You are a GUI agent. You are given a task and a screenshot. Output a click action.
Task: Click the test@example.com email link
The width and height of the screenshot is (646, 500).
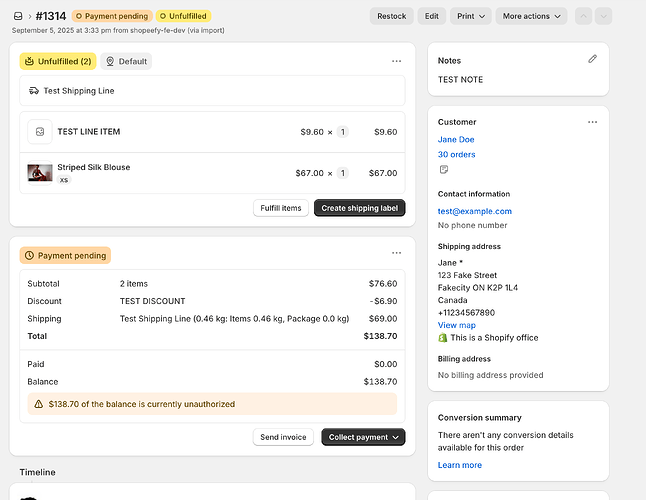pyautogui.click(x=474, y=211)
